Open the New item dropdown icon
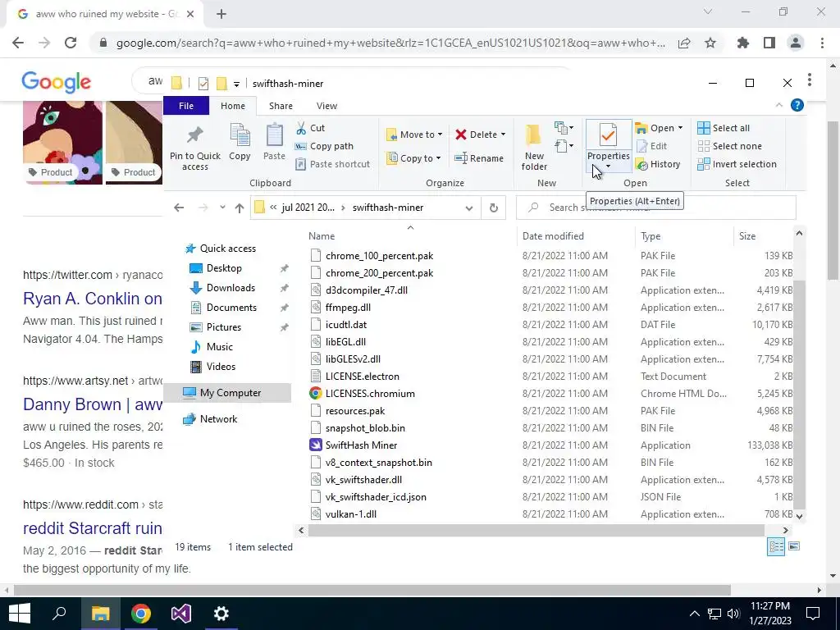Viewport: 840px width, 630px height. coord(564,127)
